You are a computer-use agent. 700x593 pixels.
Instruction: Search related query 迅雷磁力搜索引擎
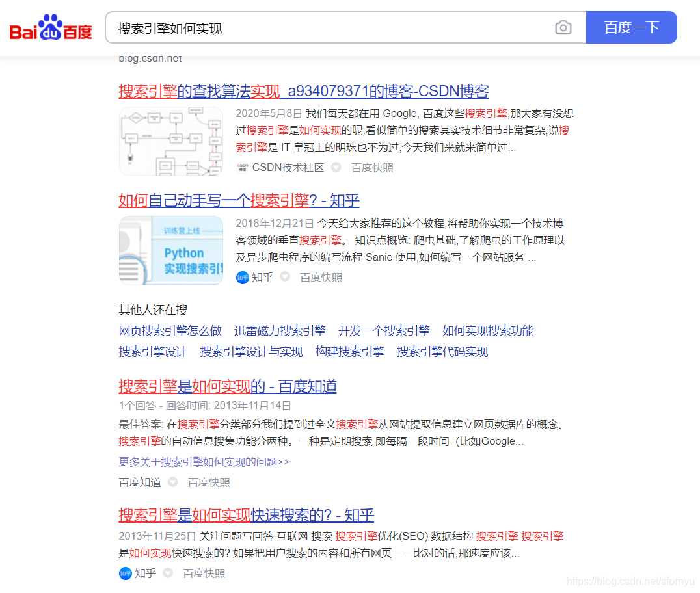click(x=280, y=330)
